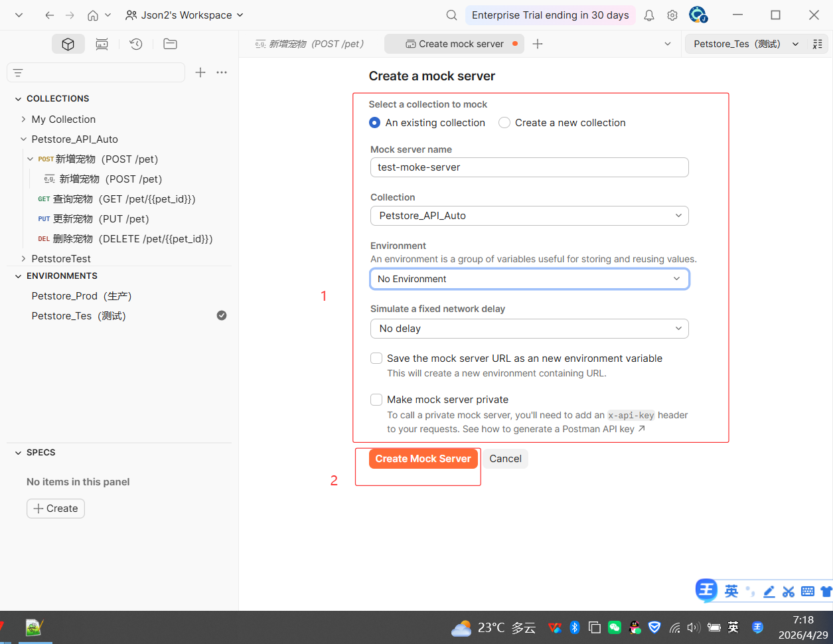Select the Create a new collection radio button
This screenshot has height=644, width=833.
504,123
